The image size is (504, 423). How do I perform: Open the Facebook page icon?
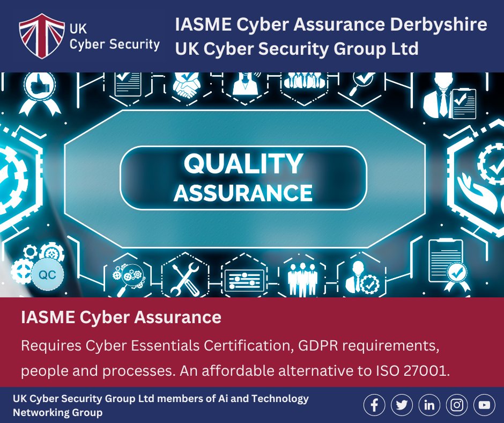pyautogui.click(x=374, y=406)
